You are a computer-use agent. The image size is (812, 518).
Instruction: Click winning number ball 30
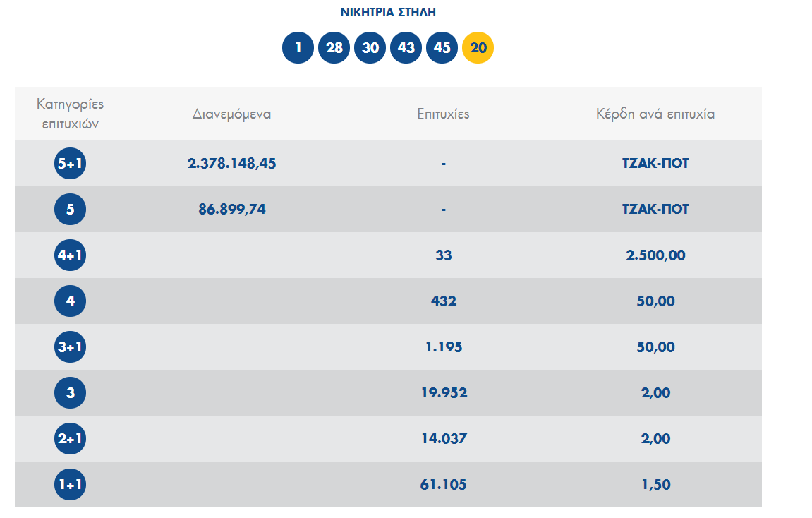click(370, 48)
